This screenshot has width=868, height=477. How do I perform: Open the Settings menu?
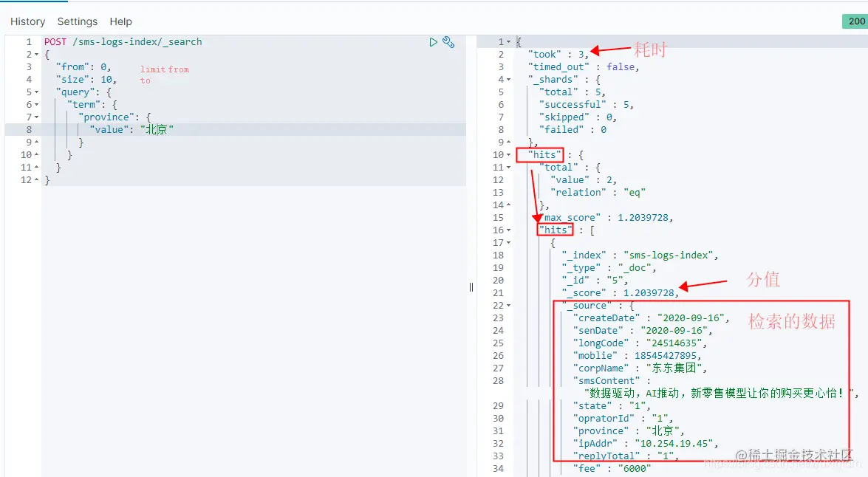point(78,21)
